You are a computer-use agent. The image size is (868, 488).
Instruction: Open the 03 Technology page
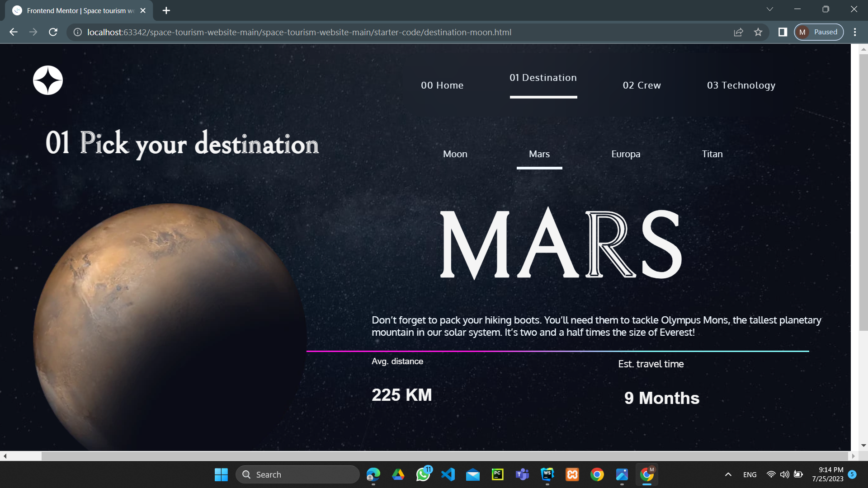pyautogui.click(x=741, y=85)
